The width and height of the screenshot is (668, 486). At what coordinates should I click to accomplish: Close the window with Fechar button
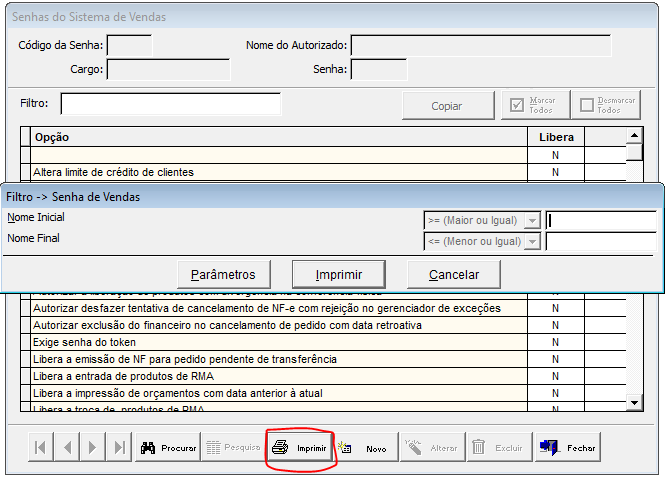568,448
